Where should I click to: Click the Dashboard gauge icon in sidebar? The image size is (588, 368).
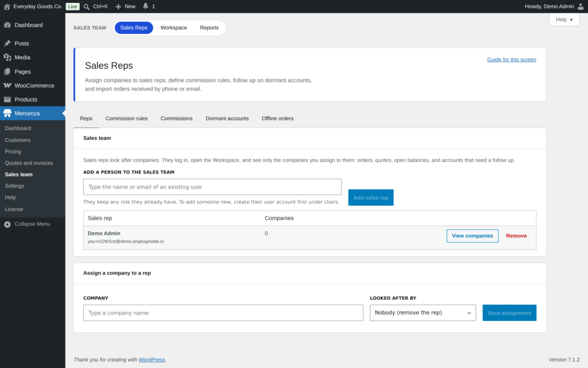point(7,25)
